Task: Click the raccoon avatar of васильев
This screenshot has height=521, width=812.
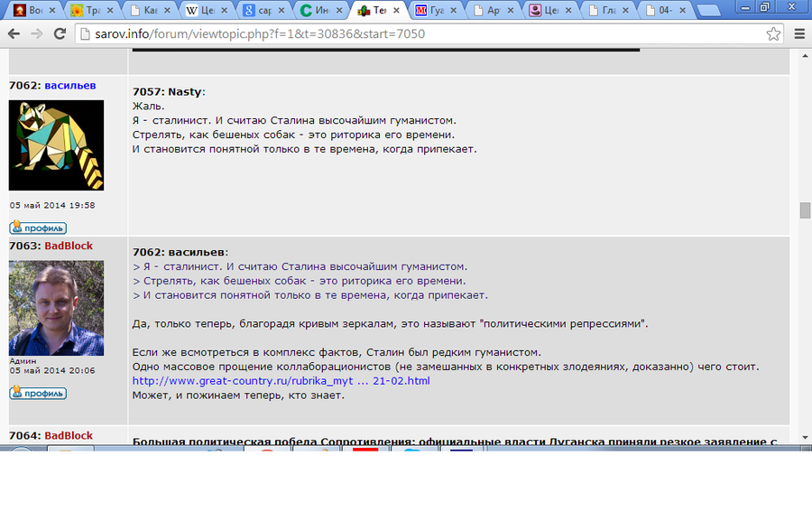Action: click(x=56, y=144)
